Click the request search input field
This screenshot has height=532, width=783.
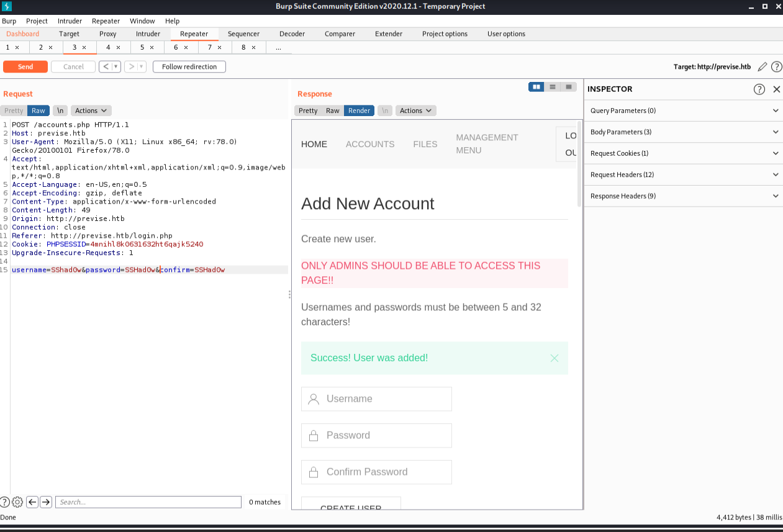(148, 502)
